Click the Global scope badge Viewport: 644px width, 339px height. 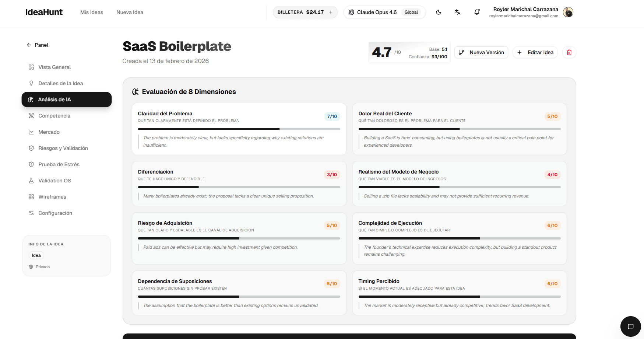click(411, 12)
